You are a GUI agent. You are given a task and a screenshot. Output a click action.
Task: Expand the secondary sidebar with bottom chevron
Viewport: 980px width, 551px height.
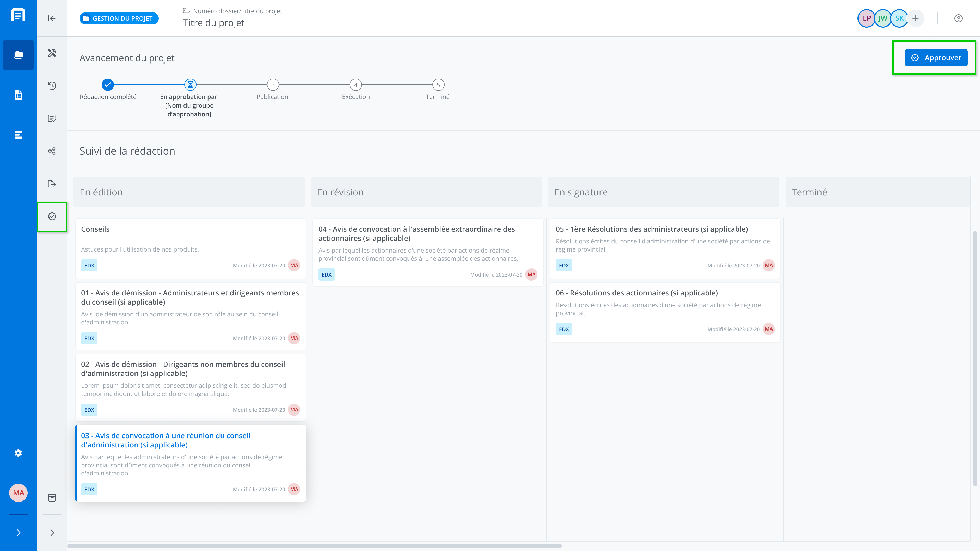point(52,532)
